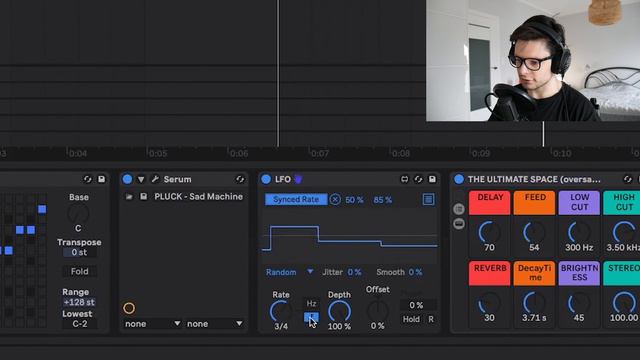
Task: Open the first 'none' dropdown in Serum
Action: click(x=153, y=324)
